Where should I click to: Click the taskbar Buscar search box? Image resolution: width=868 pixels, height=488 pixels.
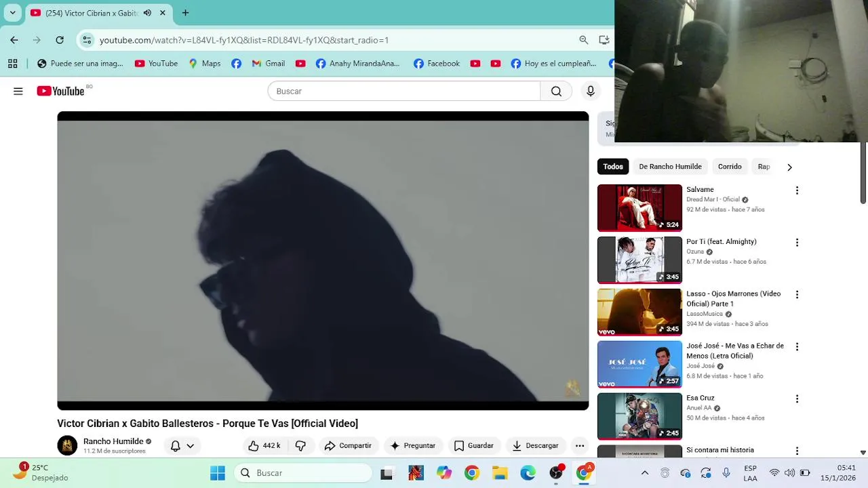[x=304, y=473]
